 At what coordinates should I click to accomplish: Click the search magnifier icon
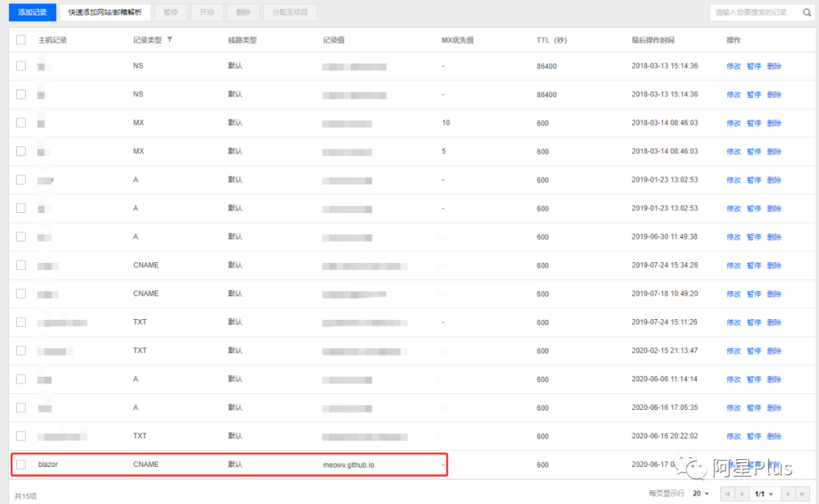pos(806,13)
